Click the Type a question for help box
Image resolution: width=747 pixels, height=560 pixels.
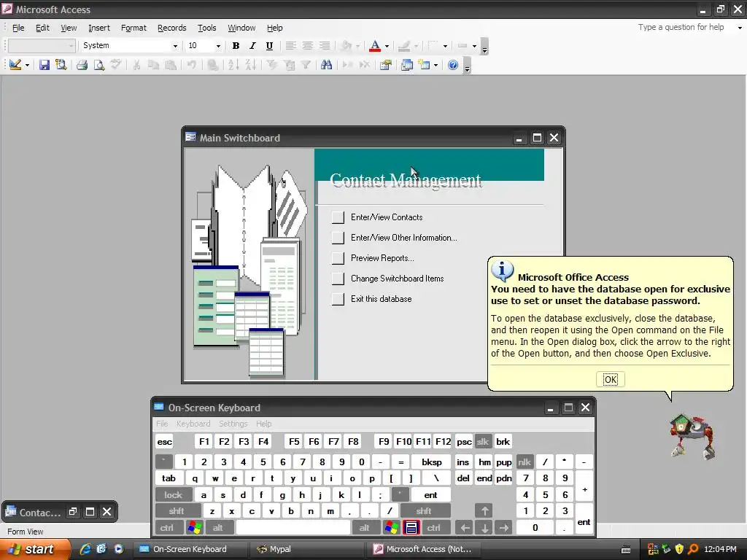[x=681, y=27]
